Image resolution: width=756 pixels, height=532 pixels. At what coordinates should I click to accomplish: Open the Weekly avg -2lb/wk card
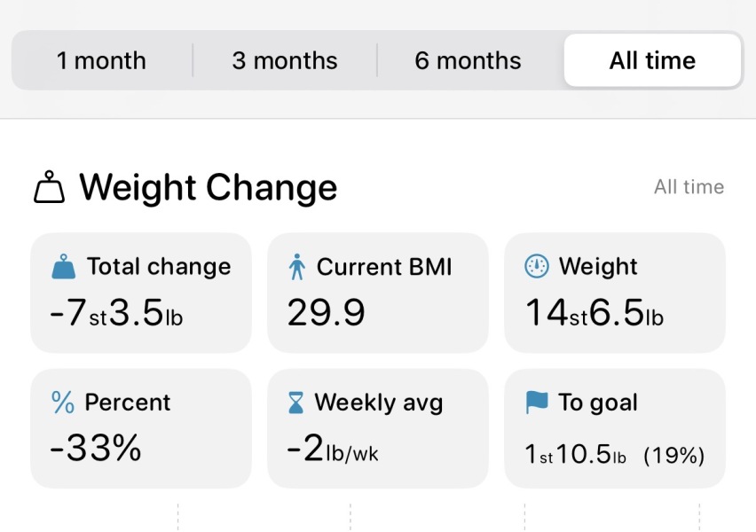(377, 428)
